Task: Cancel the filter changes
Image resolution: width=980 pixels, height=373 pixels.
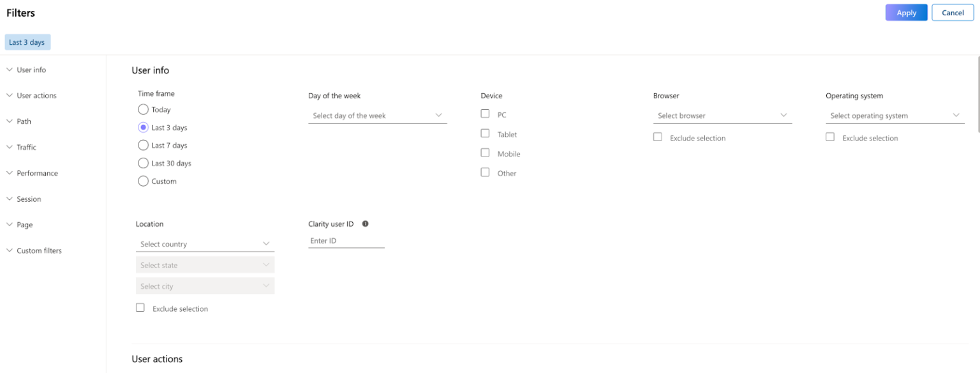Action: pyautogui.click(x=953, y=12)
